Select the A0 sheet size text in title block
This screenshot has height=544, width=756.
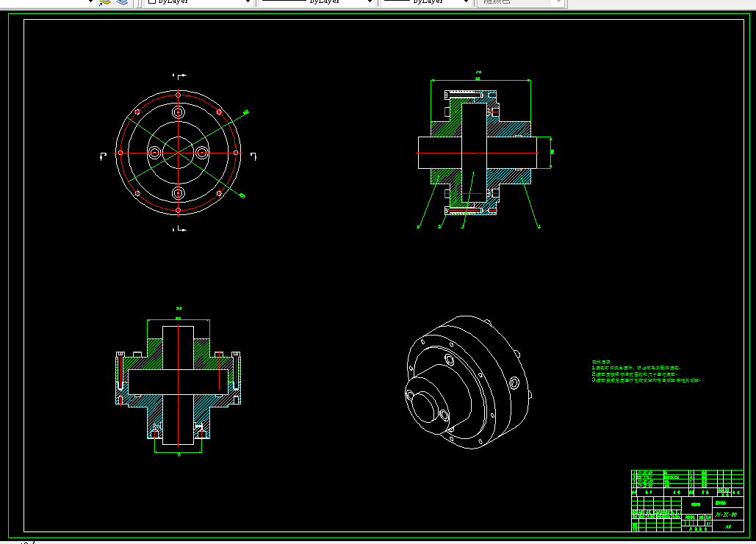point(728,526)
